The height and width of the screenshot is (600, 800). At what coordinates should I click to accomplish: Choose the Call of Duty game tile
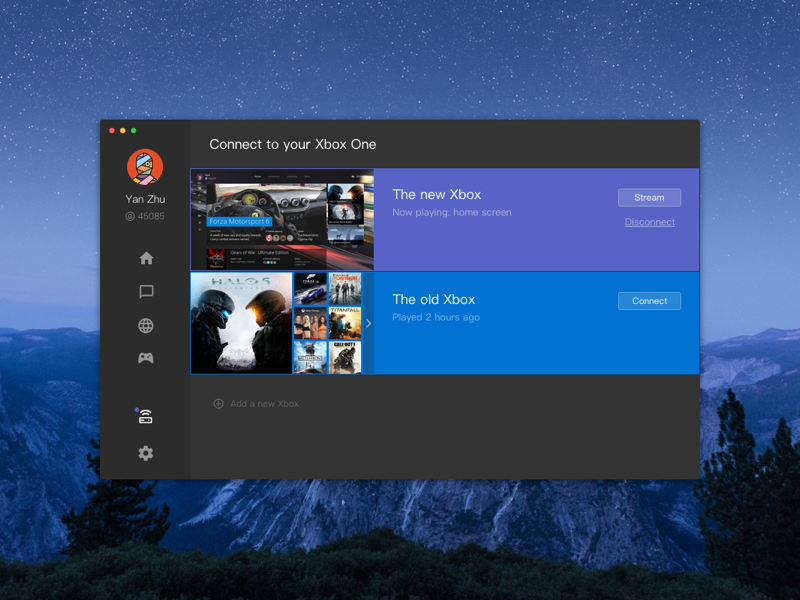(345, 357)
